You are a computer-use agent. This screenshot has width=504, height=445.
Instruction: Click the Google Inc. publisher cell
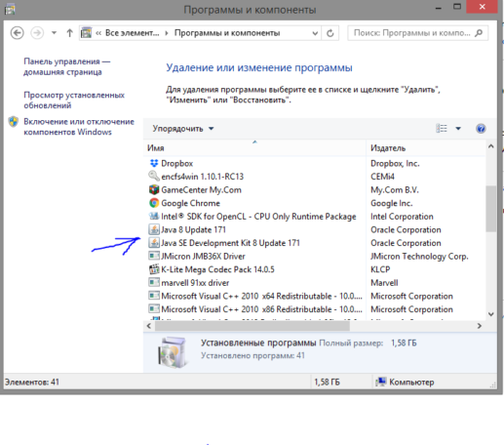(392, 203)
